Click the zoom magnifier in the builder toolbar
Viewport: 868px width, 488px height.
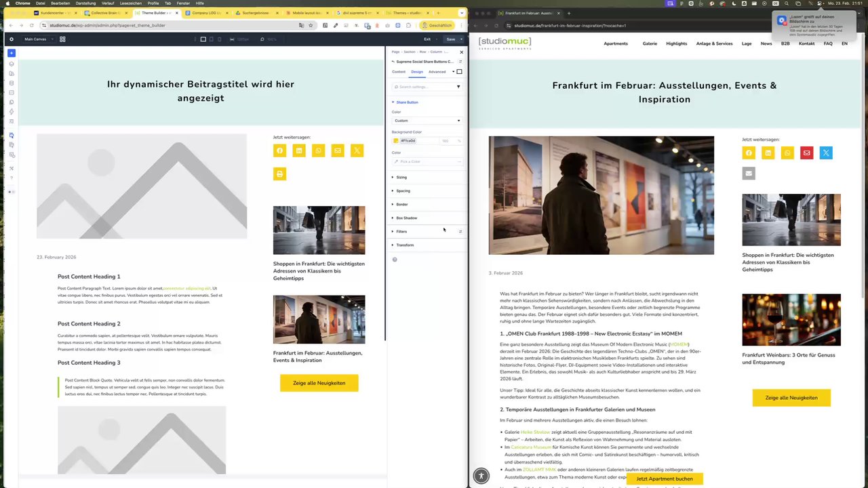point(262,39)
